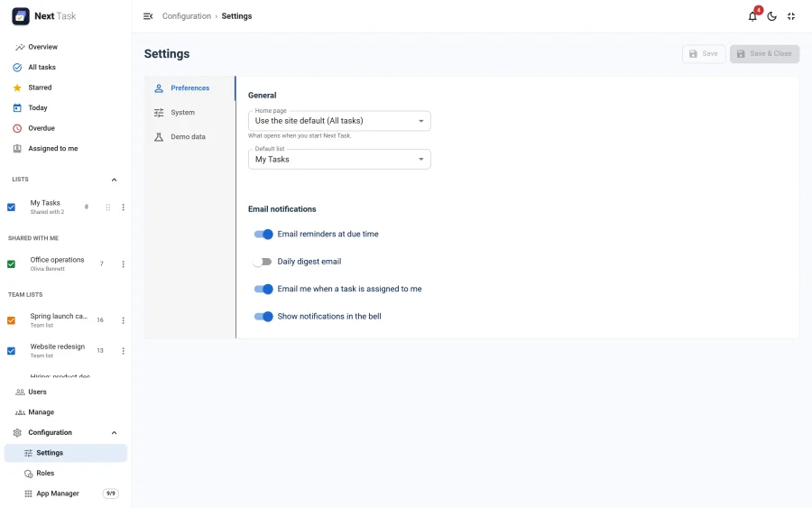Click the All tasks checkmark icon
This screenshot has height=508, width=812.
(x=17, y=68)
